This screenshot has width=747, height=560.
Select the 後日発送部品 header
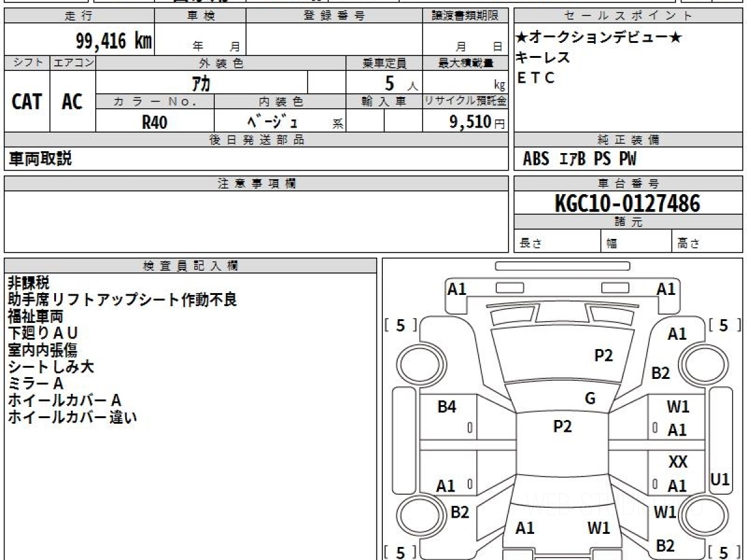(x=256, y=140)
